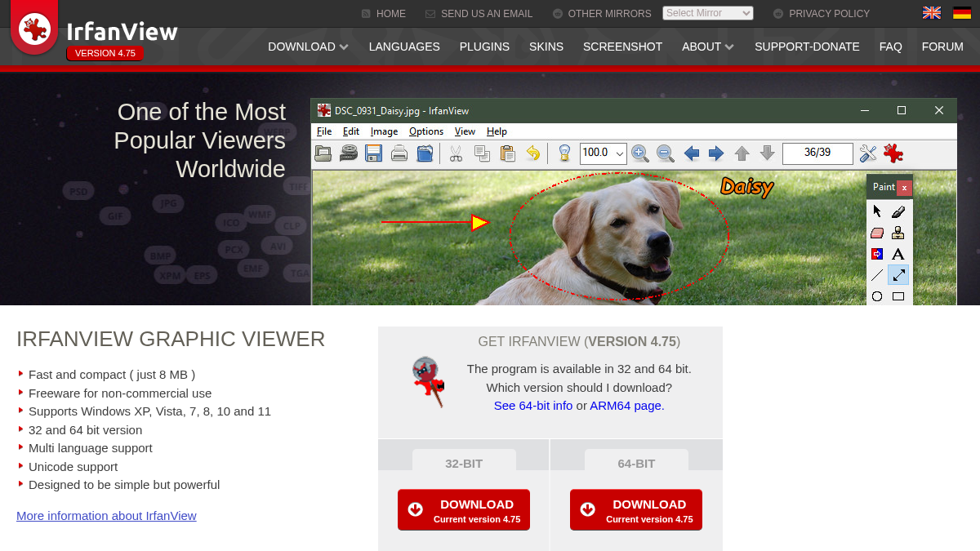Open the 'See 64-bit info' link
Image resolution: width=980 pixels, height=551 pixels.
tap(533, 405)
